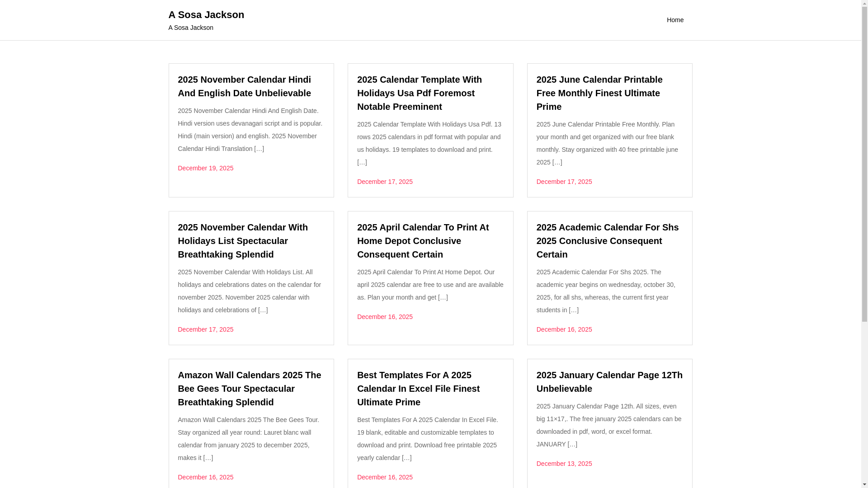This screenshot has height=488, width=868.
Task: Open Amazon Wall Calendars Bee Gees Tour post
Action: 249,389
